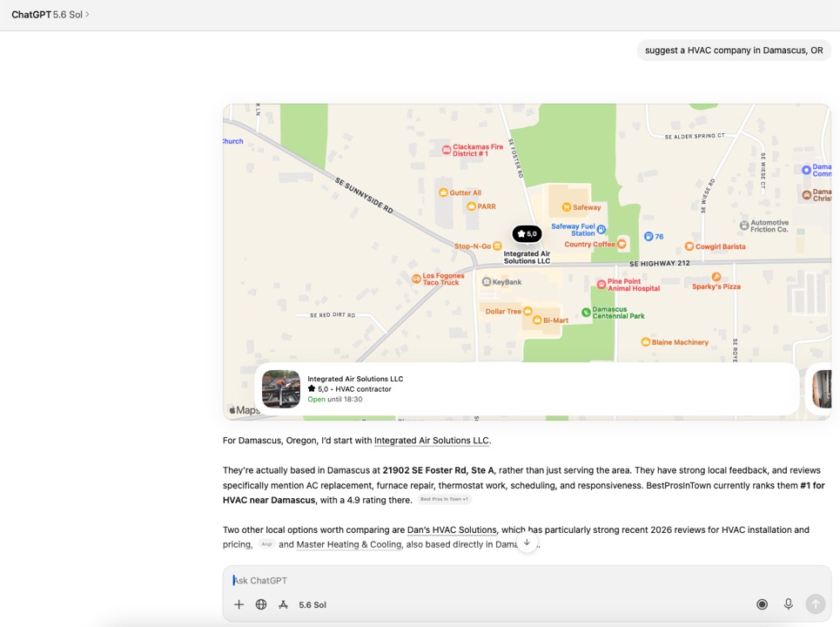Click the scroll-to-bottom arrow button

[x=528, y=543]
